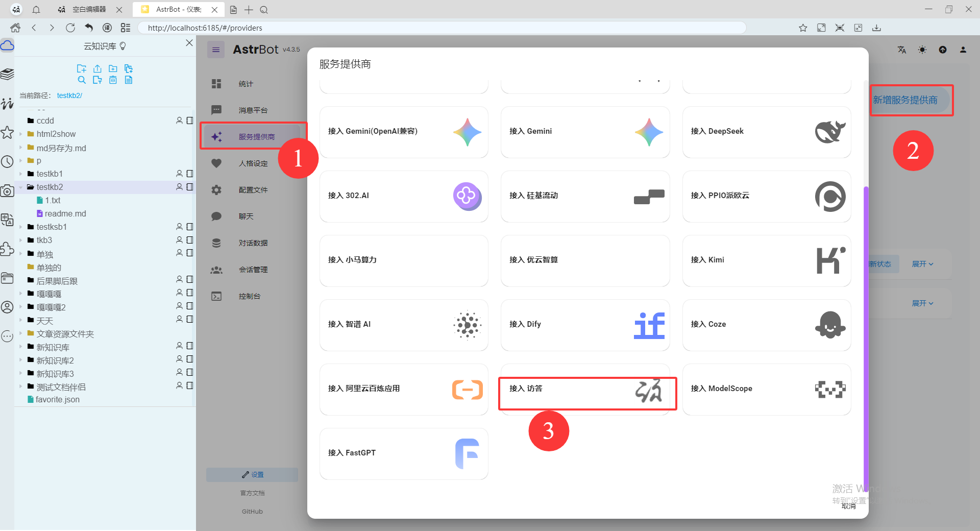Open the 控制台 console entry via its monitor icon
The height and width of the screenshot is (531, 980).
point(216,296)
